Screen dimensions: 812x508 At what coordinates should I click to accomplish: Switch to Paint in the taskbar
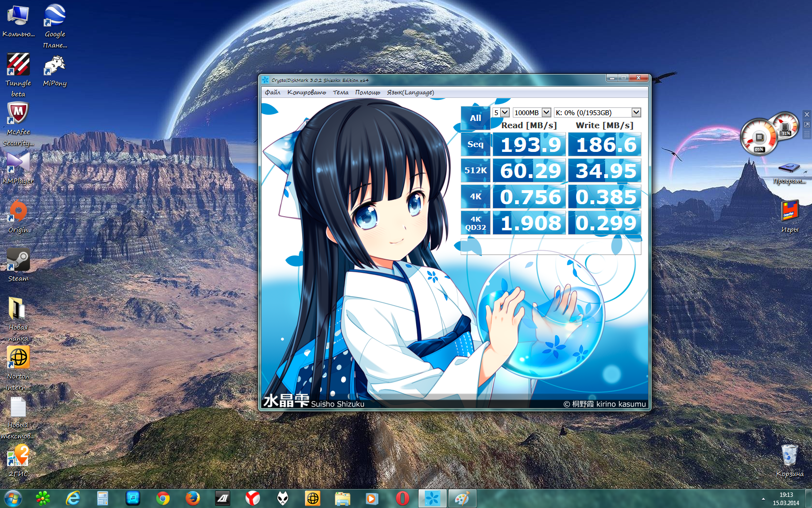(462, 498)
